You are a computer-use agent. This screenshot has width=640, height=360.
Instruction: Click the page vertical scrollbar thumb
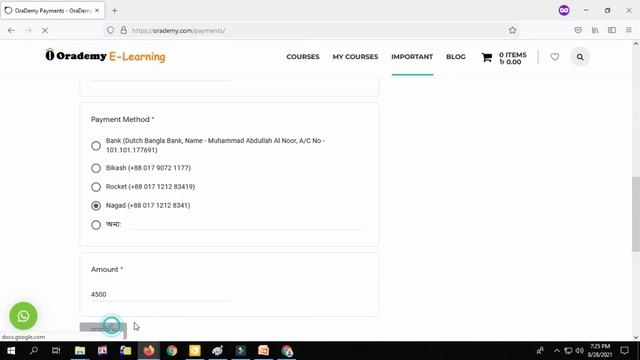click(x=636, y=214)
